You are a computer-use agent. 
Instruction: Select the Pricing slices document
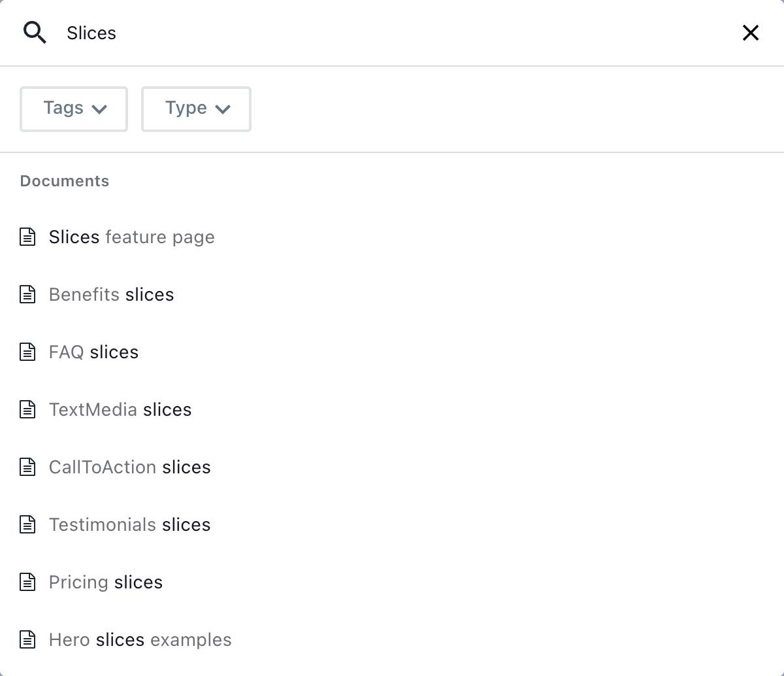105,582
